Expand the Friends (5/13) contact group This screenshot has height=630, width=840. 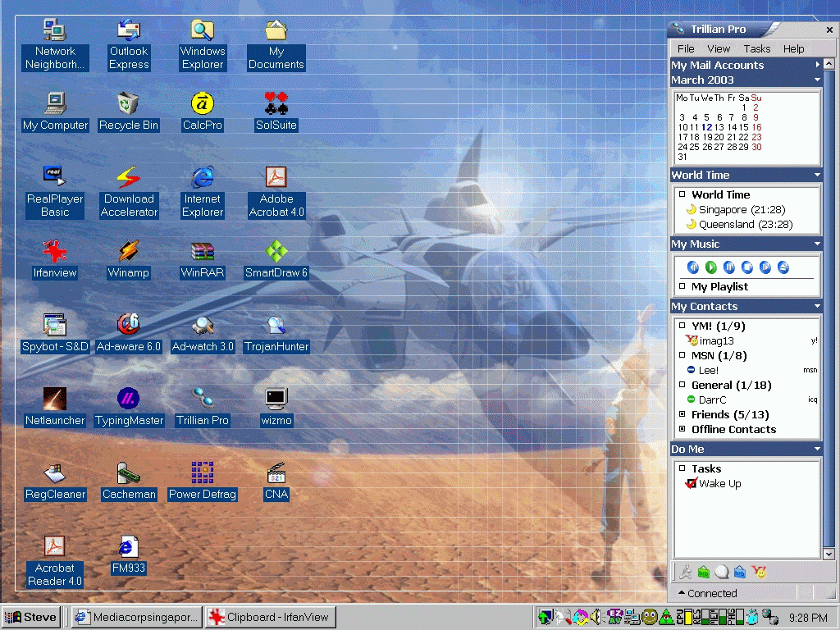coord(682,414)
